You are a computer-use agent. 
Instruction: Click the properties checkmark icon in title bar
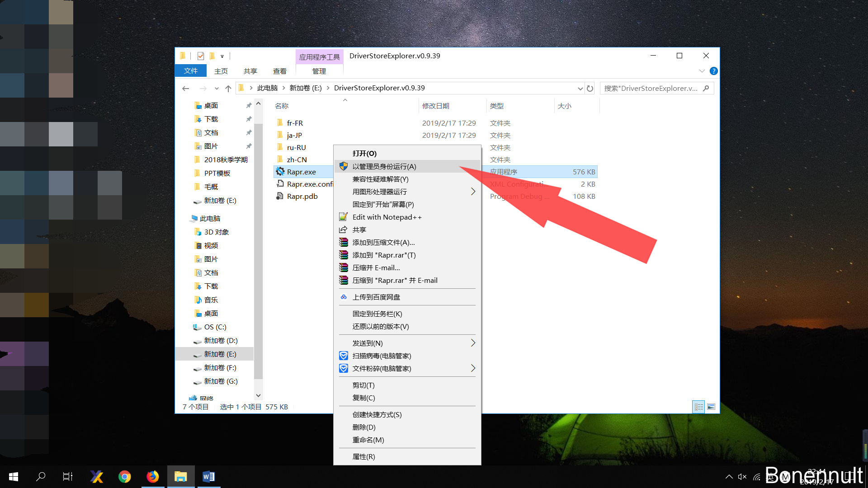click(201, 56)
